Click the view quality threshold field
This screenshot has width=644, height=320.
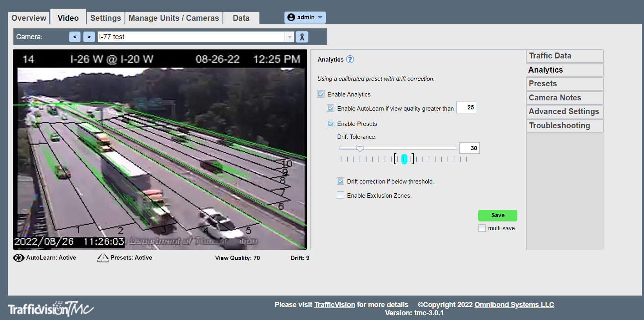[x=466, y=107]
